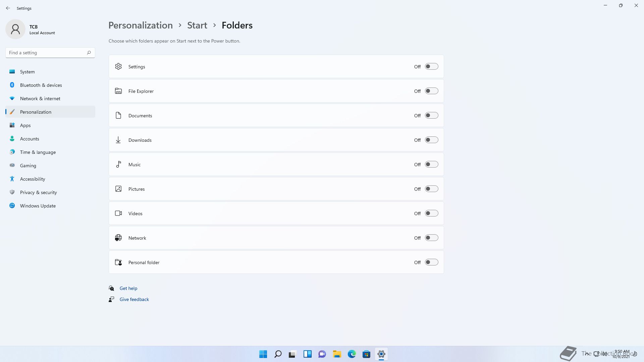Turn on the Documents toggle
Image resolution: width=644 pixels, height=362 pixels.
point(431,115)
